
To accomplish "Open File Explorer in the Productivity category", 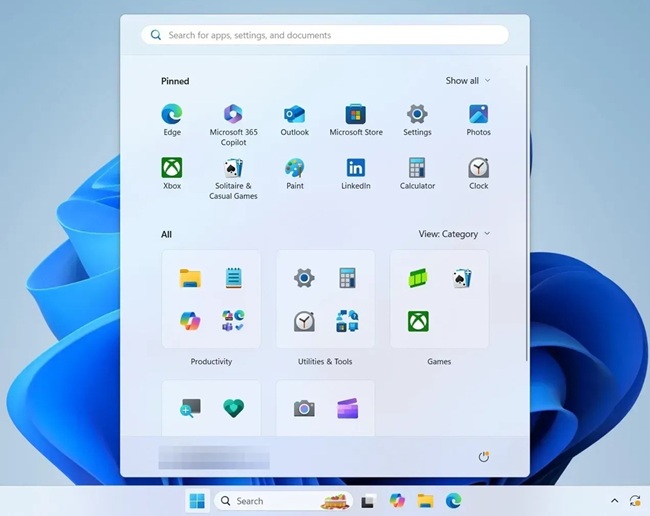I will click(190, 278).
